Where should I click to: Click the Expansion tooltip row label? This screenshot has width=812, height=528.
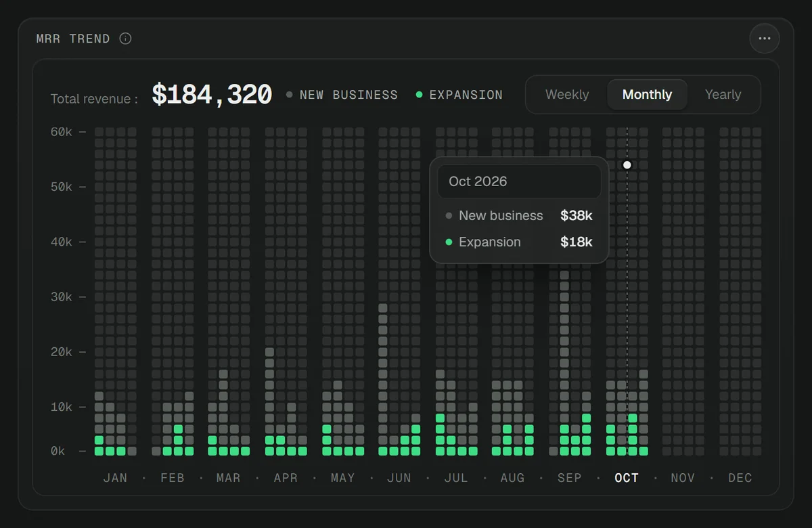click(490, 242)
